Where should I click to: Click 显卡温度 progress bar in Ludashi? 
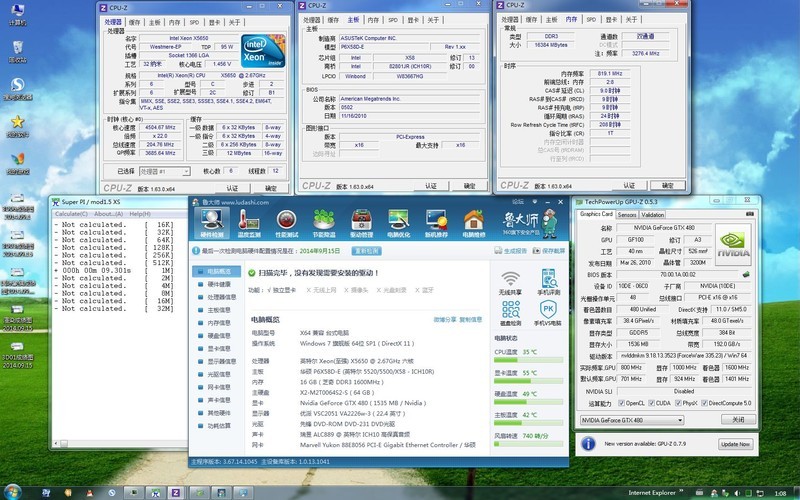528,381
